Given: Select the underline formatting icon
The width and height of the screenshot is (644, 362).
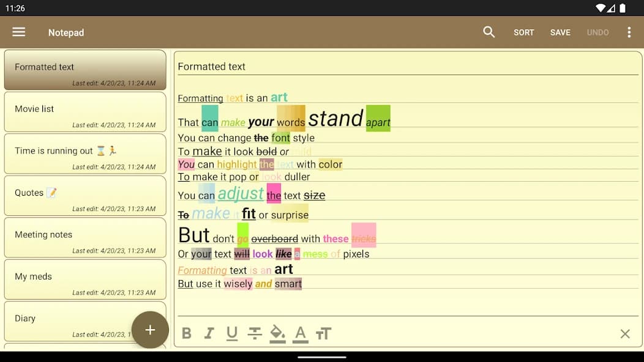Looking at the screenshot, I should click(231, 333).
